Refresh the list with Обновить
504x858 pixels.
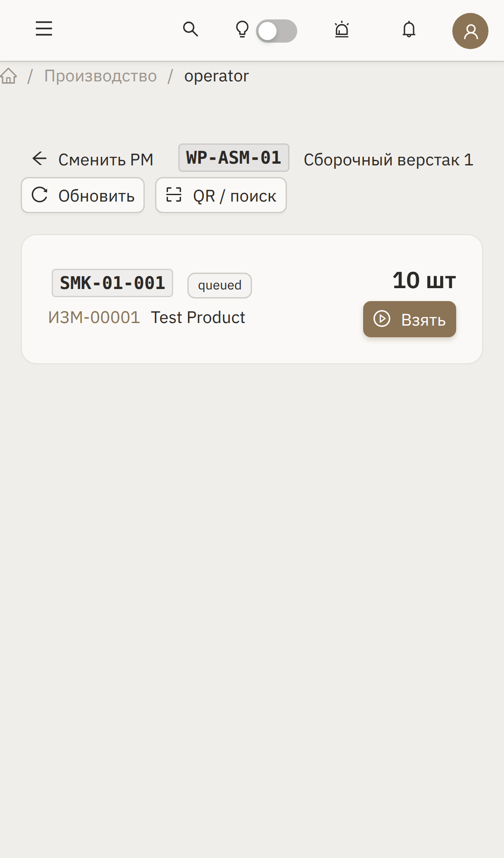pyautogui.click(x=83, y=196)
